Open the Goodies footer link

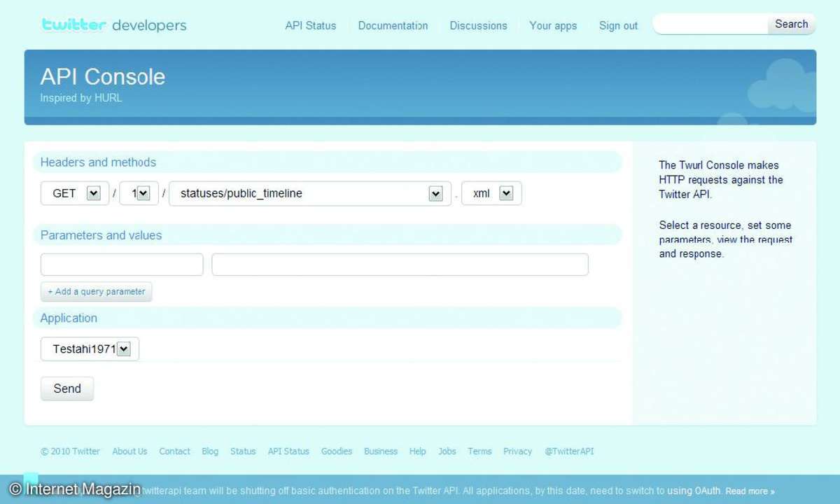337,451
